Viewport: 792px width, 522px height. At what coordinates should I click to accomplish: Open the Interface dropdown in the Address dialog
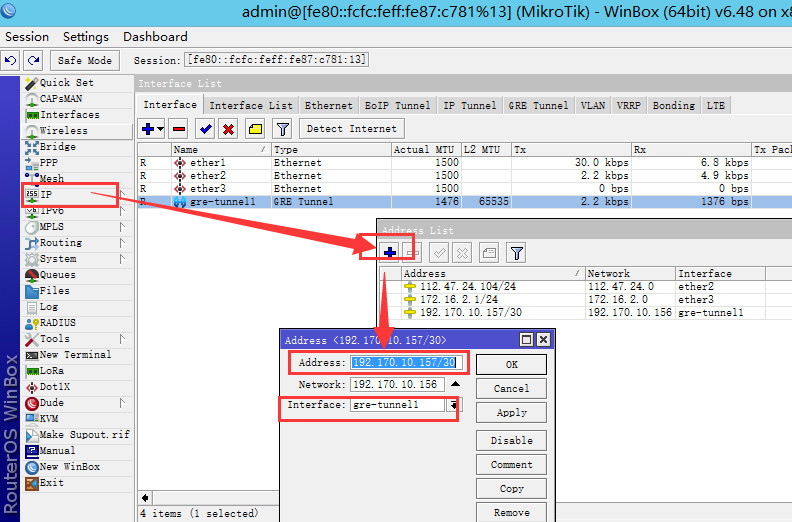(454, 405)
